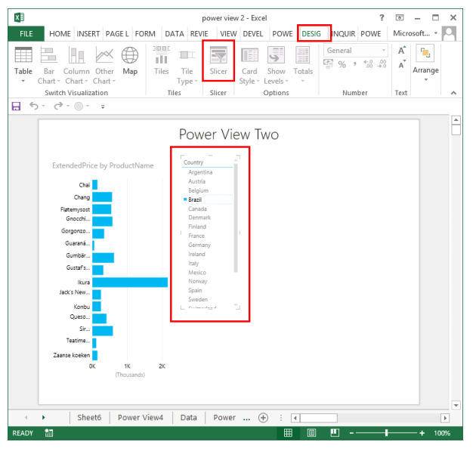Switch to the Power View4 sheet tab
476x451 pixels.
[x=141, y=417]
